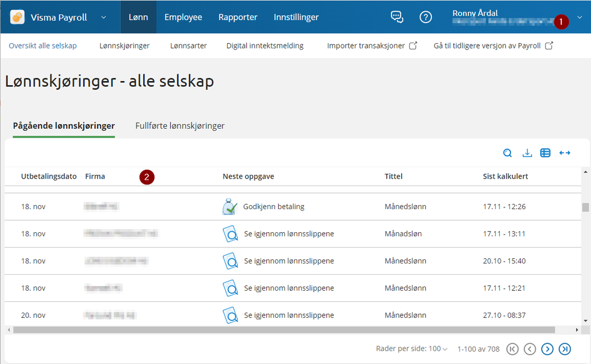This screenshot has width=591, height=364.
Task: Go to the previous page of results
Action: pos(529,349)
